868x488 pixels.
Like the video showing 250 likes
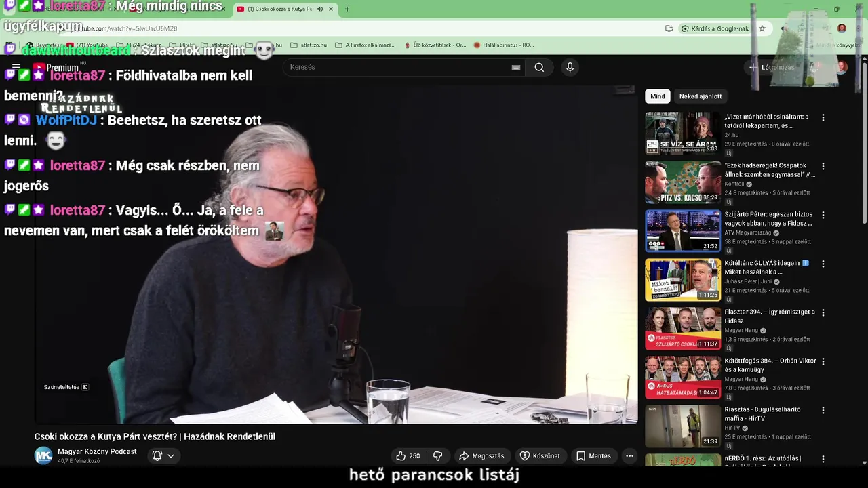408,456
